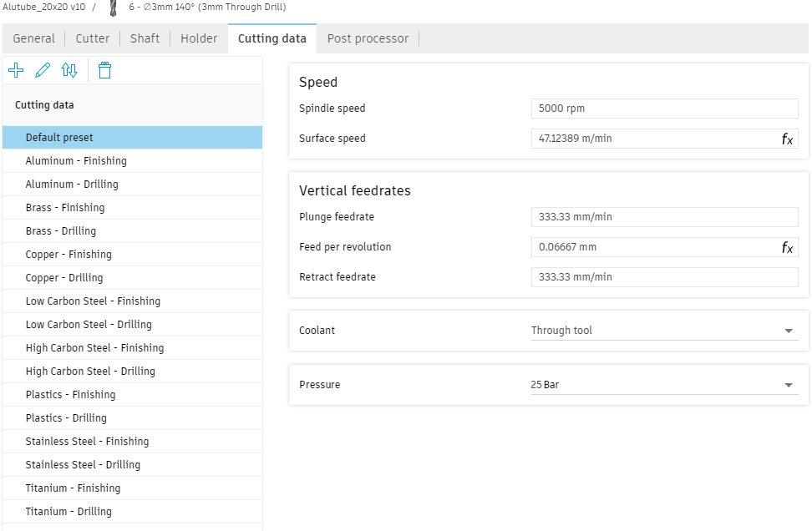Choose Copper - Drilling preset
This screenshot has width=812, height=531.
pos(133,278)
